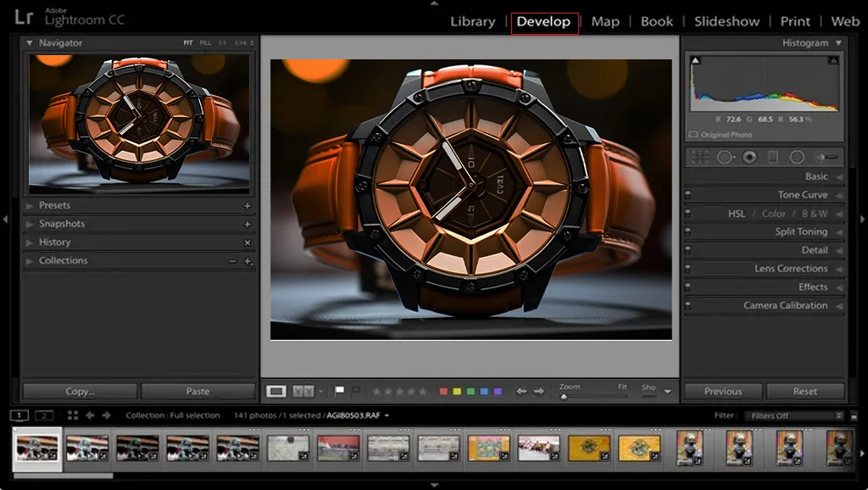Screen dimensions: 868x490
Task: Click the Copy... button
Action: pos(81,392)
